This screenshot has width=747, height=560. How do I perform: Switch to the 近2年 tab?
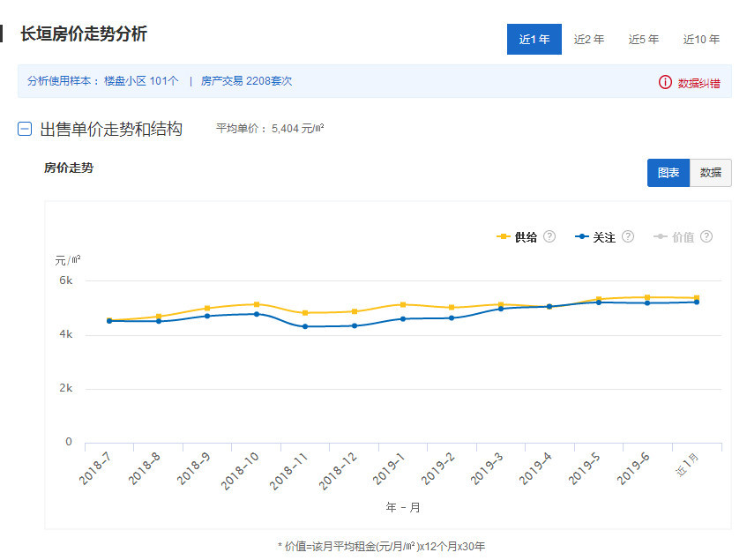[589, 39]
